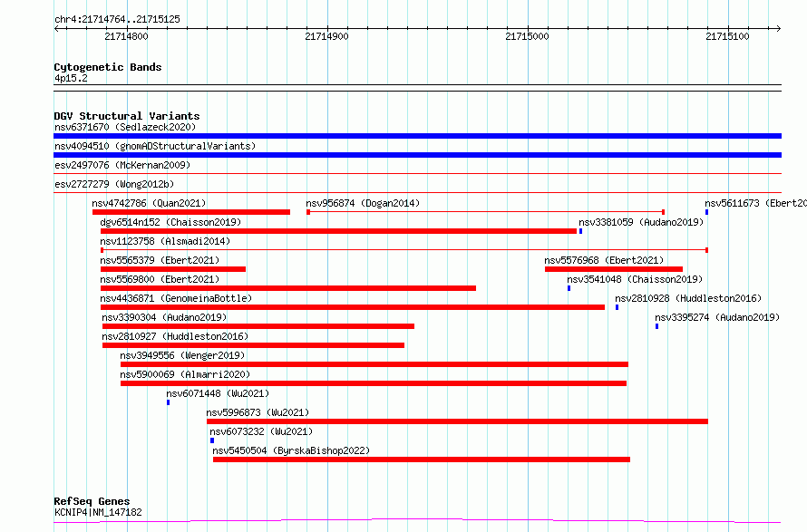Image resolution: width=807 pixels, height=532 pixels.
Task: Click the RefSeq Genes track heading
Action: coord(92,502)
